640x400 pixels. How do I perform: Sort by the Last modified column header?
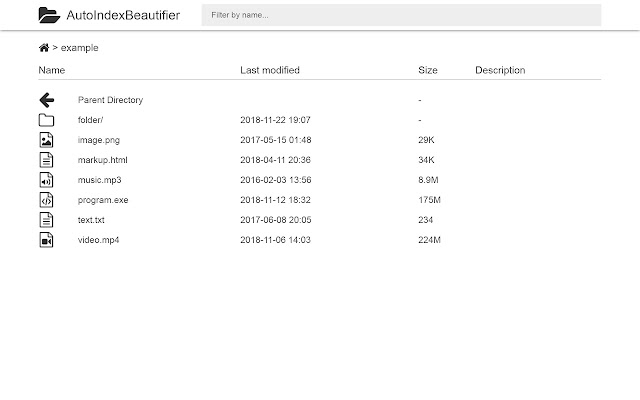point(270,70)
